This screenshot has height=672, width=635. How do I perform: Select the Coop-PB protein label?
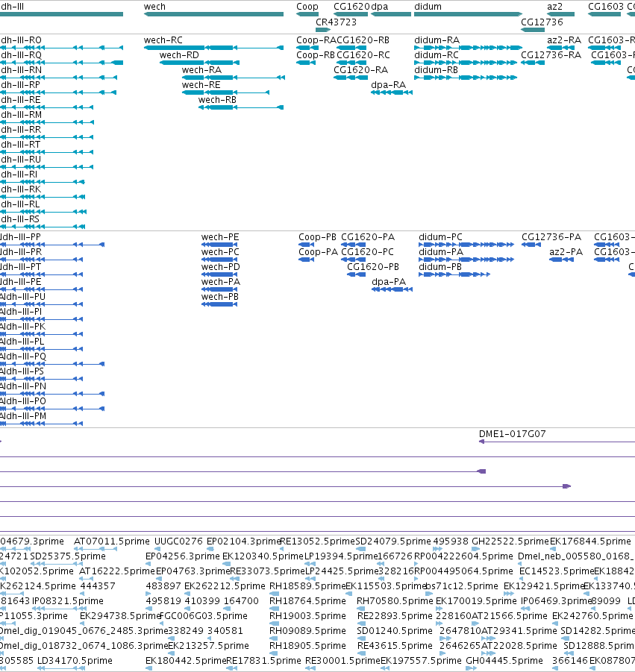[x=317, y=237]
